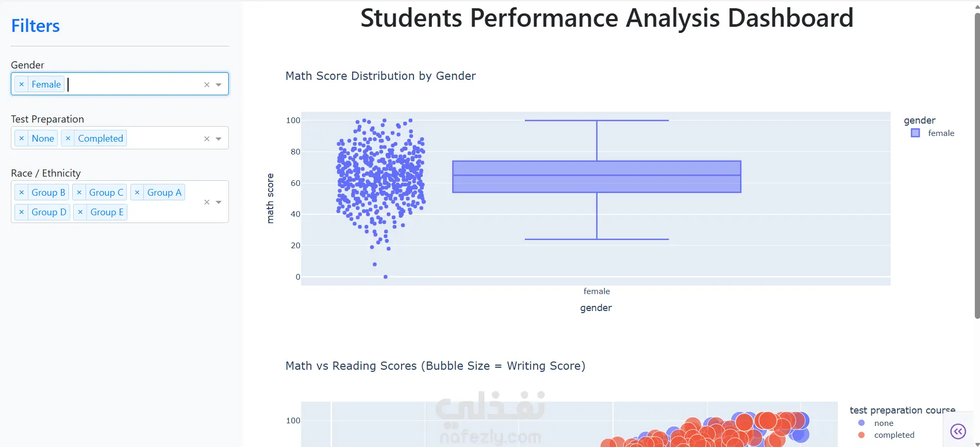This screenshot has width=980, height=447.
Task: Expand the Test Preparation dropdown arrow
Action: (x=219, y=139)
